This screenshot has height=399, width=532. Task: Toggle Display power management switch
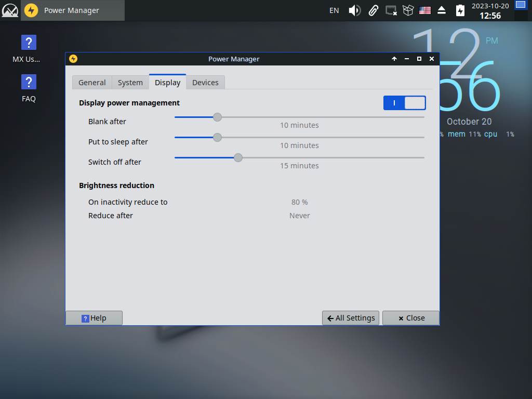coord(404,103)
